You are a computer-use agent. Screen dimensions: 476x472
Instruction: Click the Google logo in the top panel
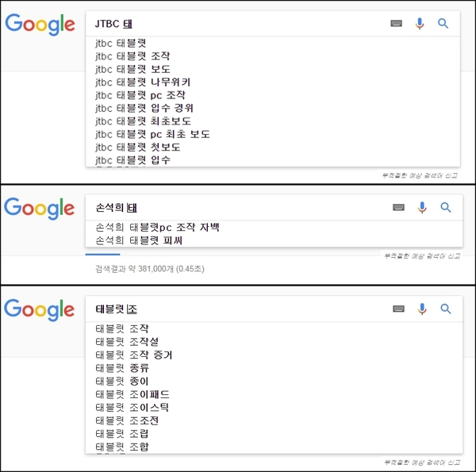[x=40, y=25]
